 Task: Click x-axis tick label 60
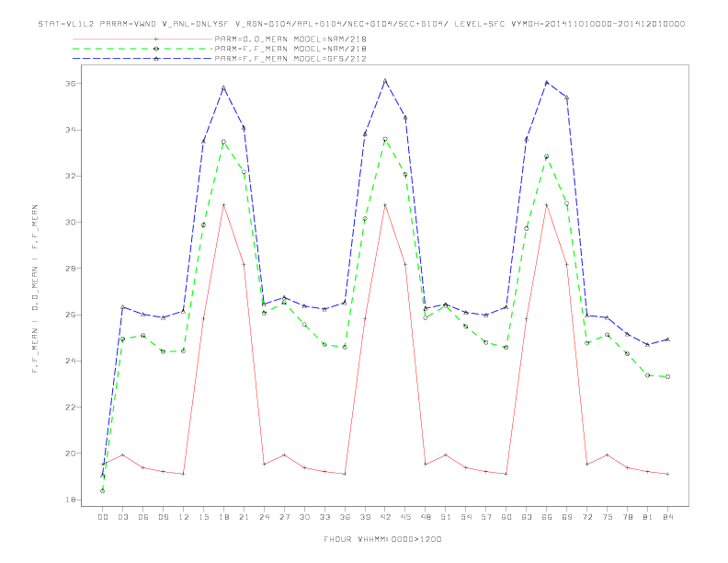[506, 517]
